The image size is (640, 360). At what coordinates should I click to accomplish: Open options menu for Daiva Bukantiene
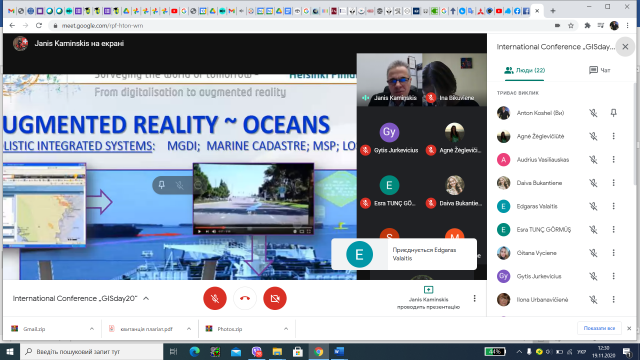click(x=613, y=183)
